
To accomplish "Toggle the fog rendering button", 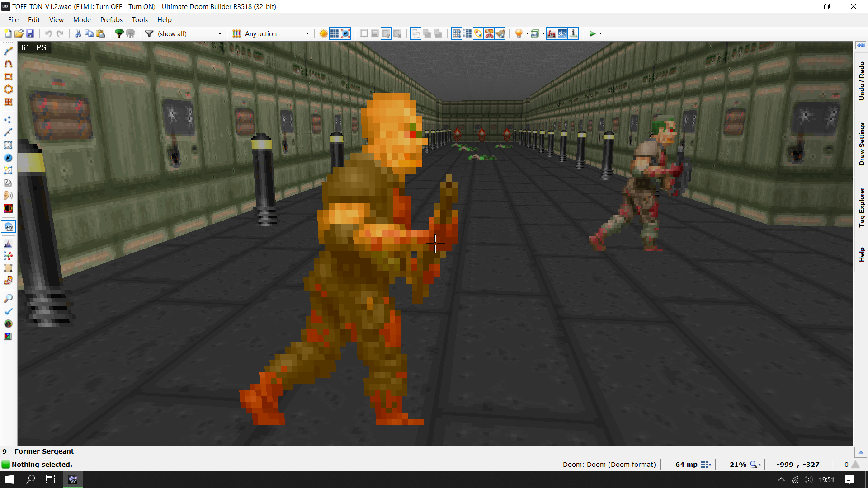I will tap(552, 33).
